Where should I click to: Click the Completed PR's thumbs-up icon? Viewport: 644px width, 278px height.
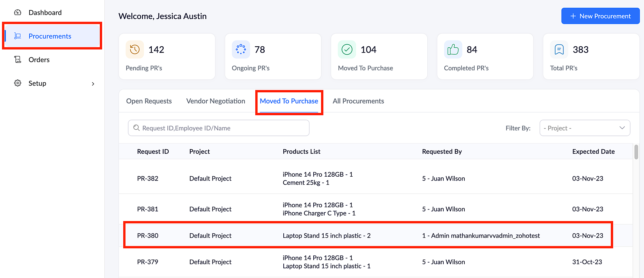pyautogui.click(x=453, y=50)
